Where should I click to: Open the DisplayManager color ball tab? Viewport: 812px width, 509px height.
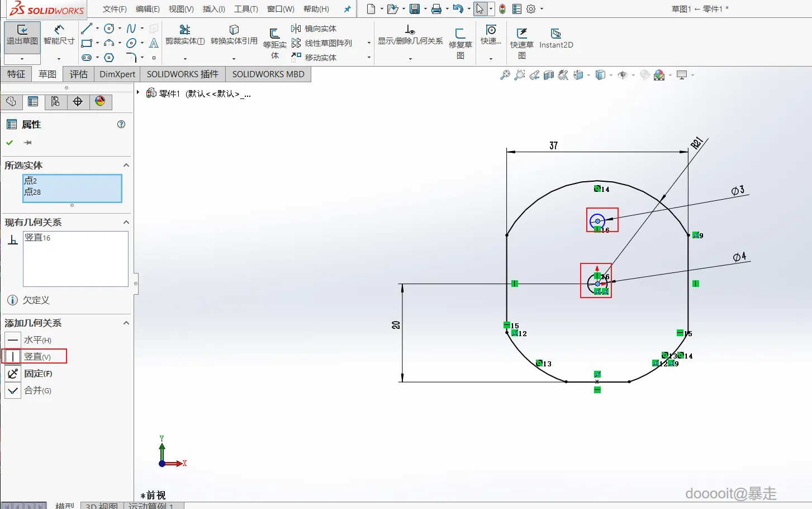[x=100, y=101]
